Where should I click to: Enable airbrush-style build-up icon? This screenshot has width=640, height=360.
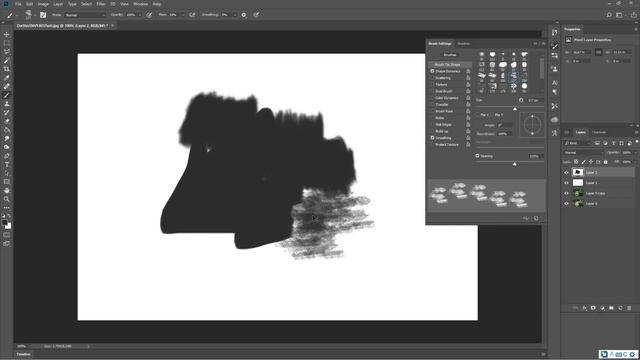[x=192, y=15]
